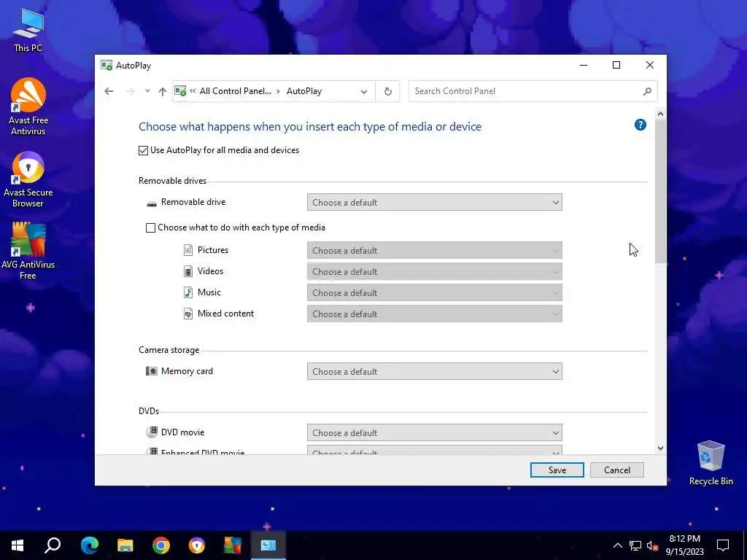This screenshot has width=747, height=560.
Task: Show hidden system tray icons
Action: pyautogui.click(x=617, y=545)
